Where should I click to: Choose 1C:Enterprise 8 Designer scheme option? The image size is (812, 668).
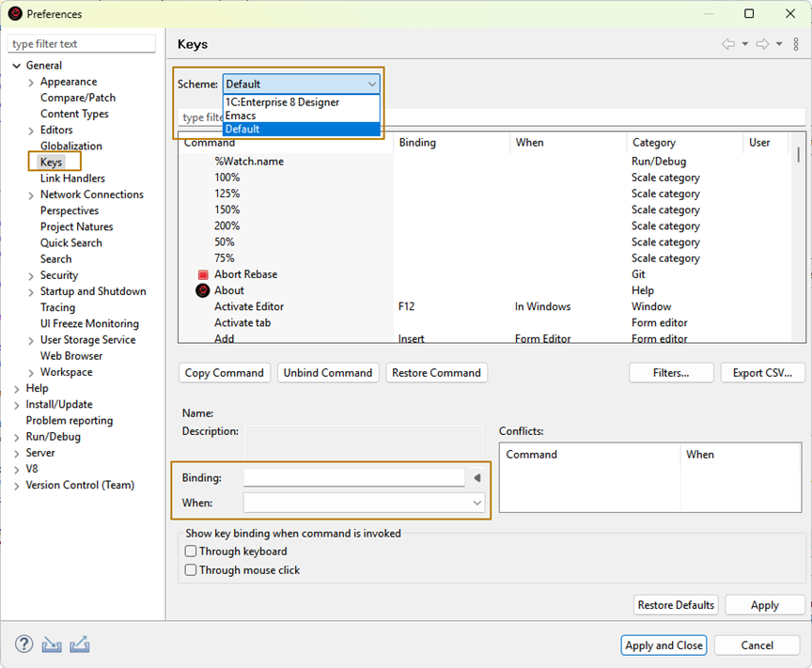pos(282,102)
